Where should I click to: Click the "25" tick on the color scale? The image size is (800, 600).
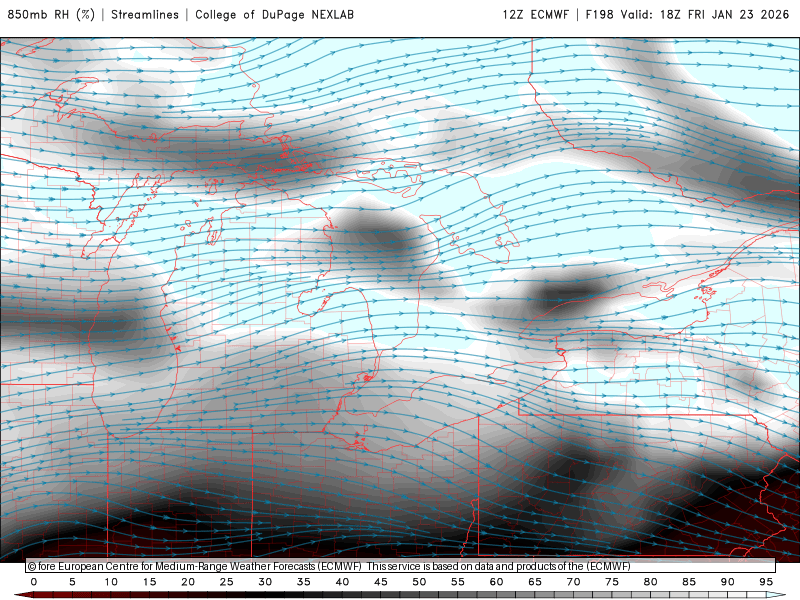click(227, 582)
